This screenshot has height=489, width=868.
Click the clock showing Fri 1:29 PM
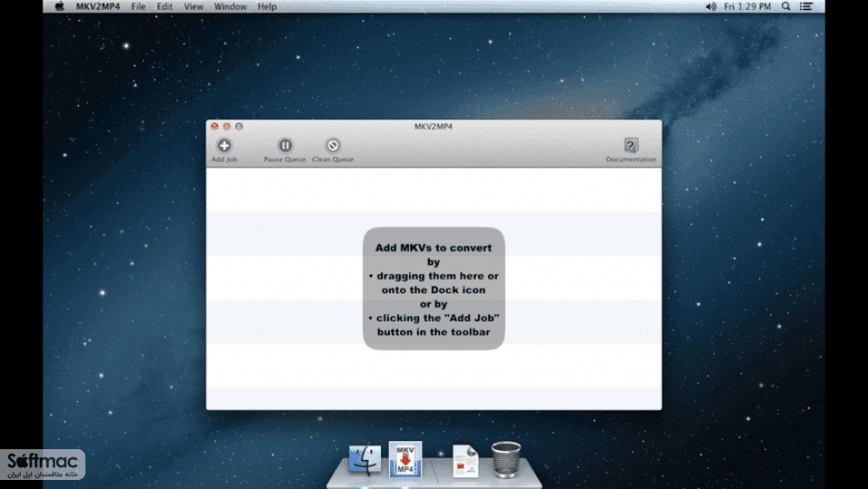coord(748,6)
